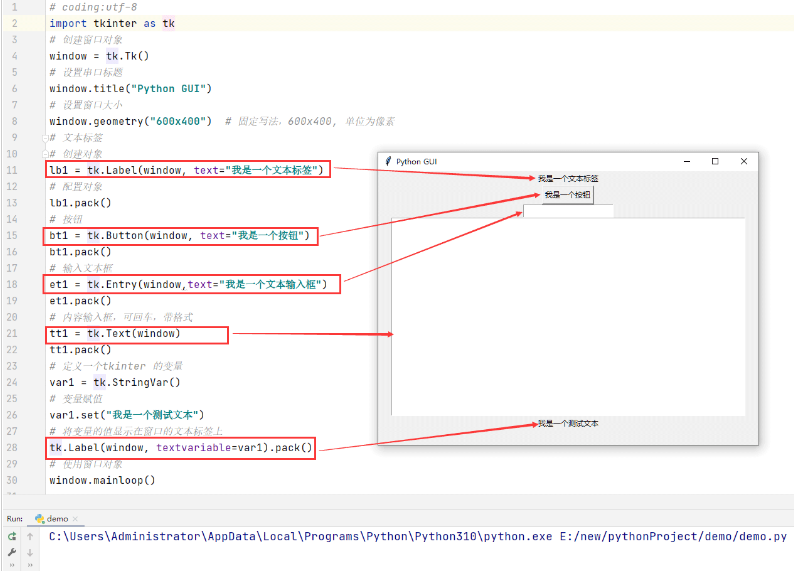Image resolution: width=794 pixels, height=571 pixels.
Task: Click line number 2 in the gutter
Action: coord(14,23)
